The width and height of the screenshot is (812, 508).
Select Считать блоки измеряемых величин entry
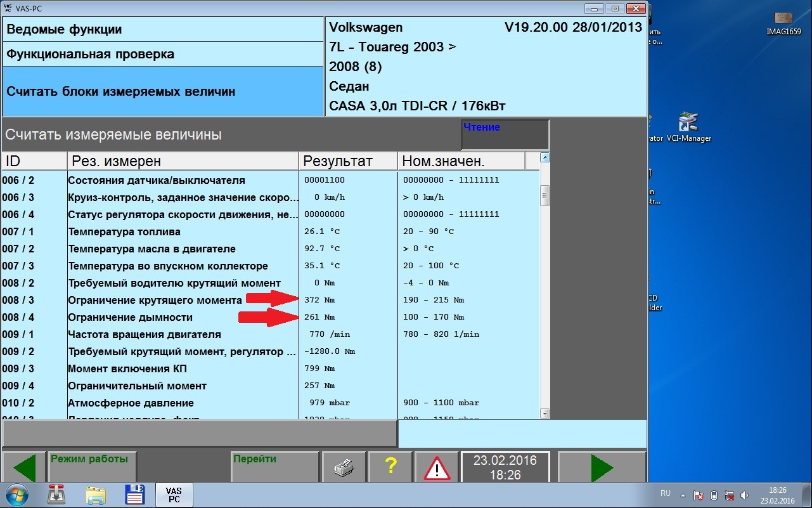tap(164, 91)
